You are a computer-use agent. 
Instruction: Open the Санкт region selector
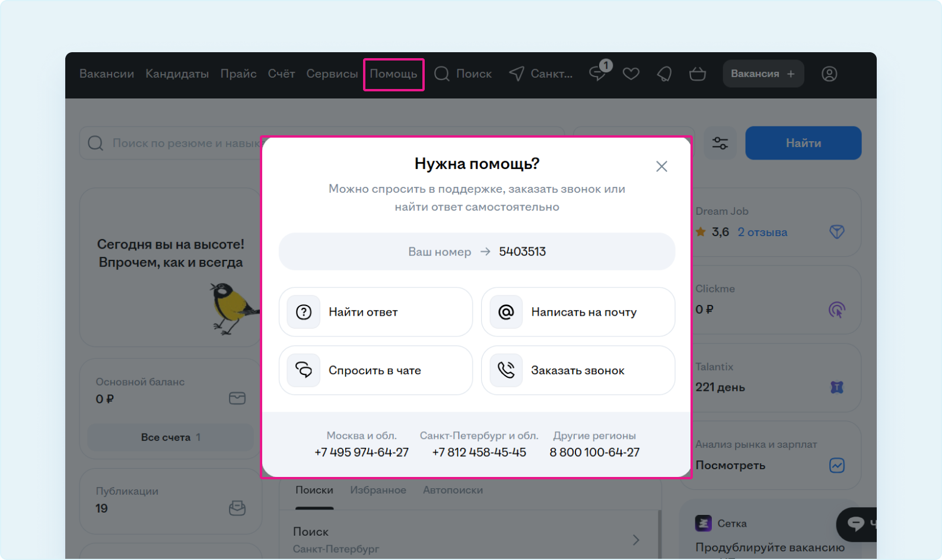pyautogui.click(x=541, y=74)
